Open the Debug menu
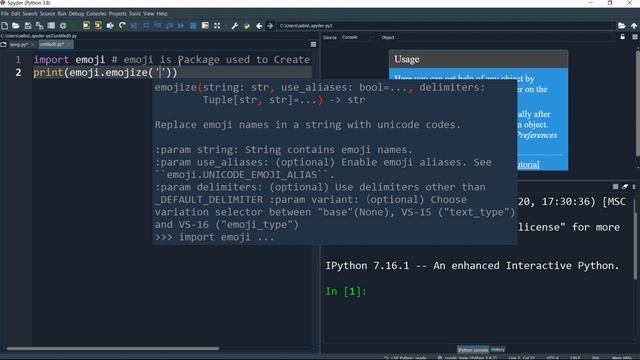Screen dimensions: 640x360 pos(76,14)
